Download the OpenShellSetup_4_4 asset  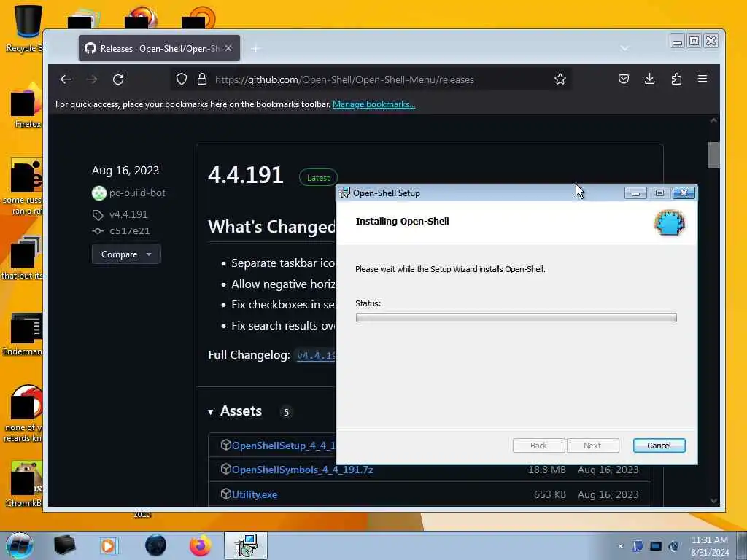[x=283, y=446]
